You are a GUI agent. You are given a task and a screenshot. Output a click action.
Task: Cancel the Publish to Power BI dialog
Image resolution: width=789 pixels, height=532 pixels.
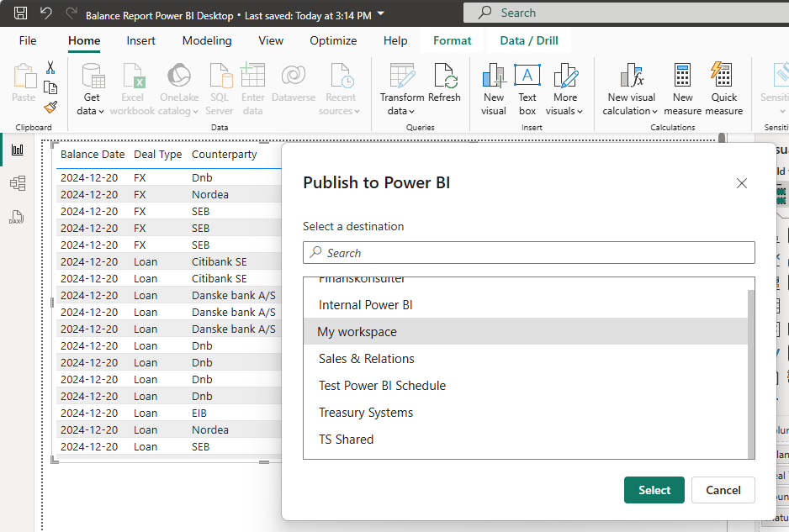723,490
